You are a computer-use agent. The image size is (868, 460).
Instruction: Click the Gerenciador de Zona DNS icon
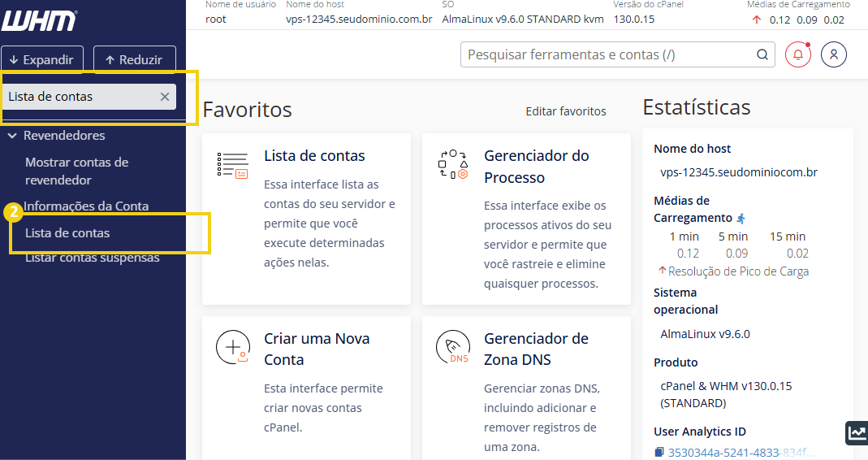pyautogui.click(x=453, y=348)
